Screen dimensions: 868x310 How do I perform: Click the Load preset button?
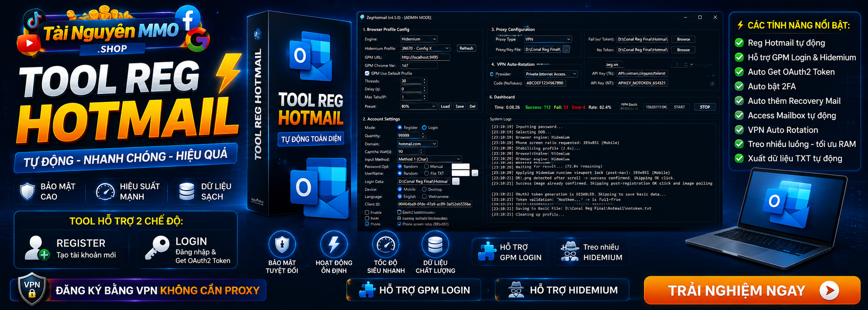point(445,106)
